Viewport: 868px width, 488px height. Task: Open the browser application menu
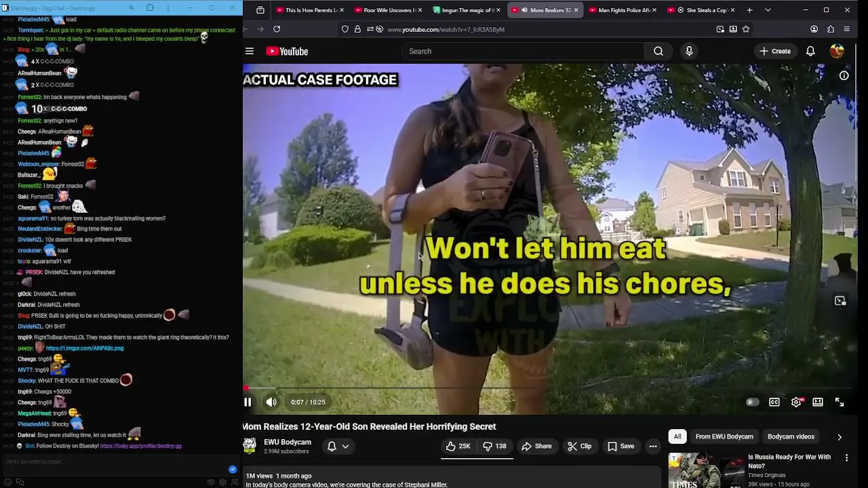point(847,29)
